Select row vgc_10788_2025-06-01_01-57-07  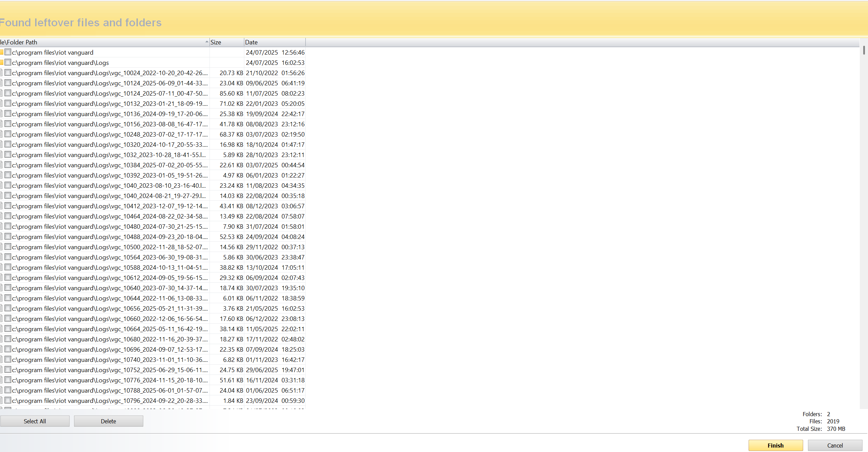[153, 390]
